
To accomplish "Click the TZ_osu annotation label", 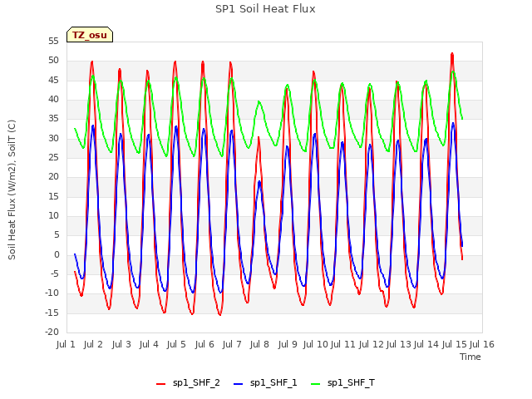I will click(x=90, y=35).
